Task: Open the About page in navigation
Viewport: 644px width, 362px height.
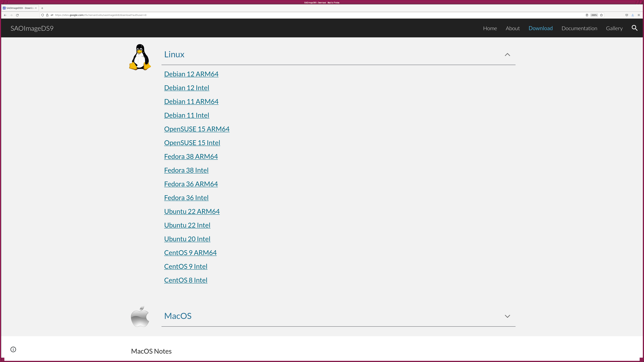Action: (513, 28)
